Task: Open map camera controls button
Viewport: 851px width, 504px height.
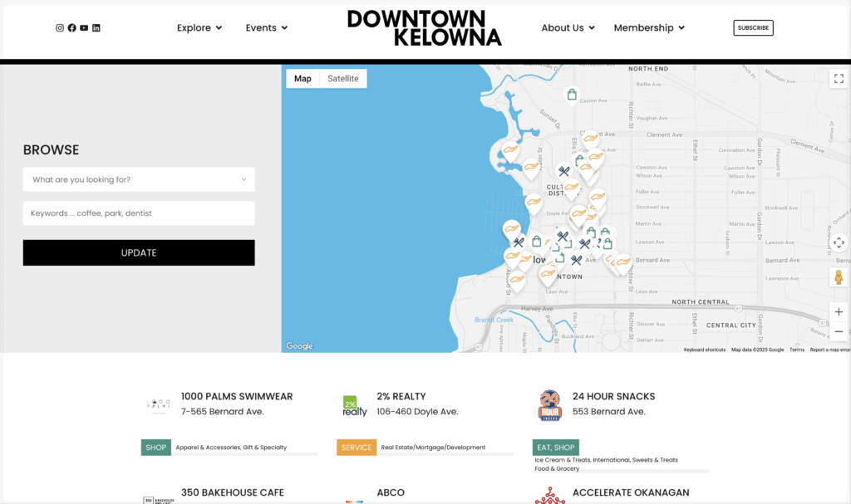Action: pos(839,242)
